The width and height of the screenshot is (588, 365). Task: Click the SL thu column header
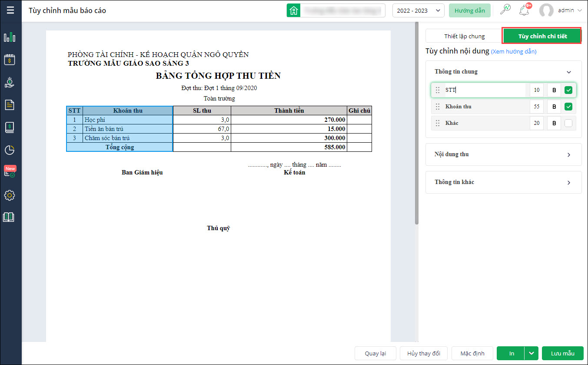click(x=202, y=111)
